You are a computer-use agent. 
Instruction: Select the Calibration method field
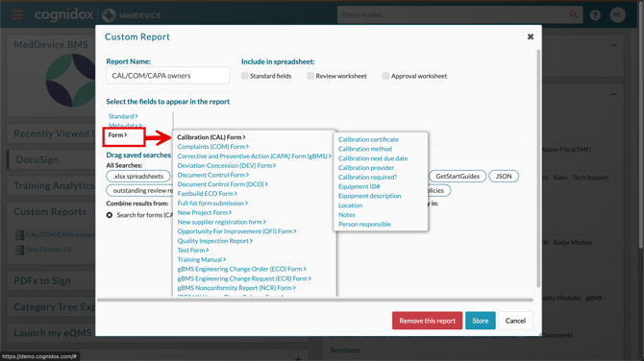coord(365,149)
